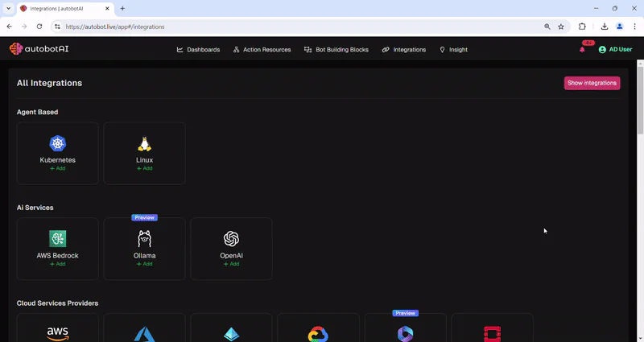Click the Ai Services section label
Image resolution: width=644 pixels, height=342 pixels.
(x=35, y=208)
